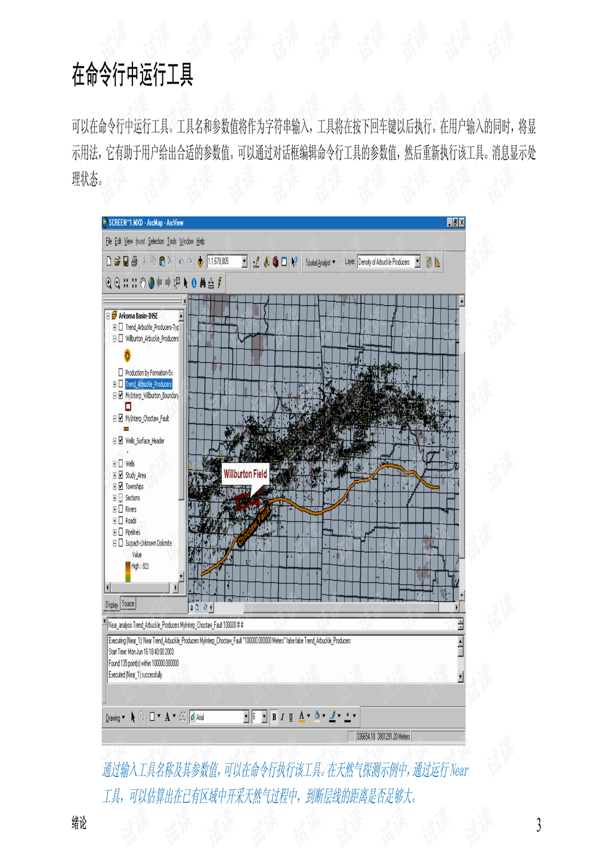Image resolution: width=614 pixels, height=868 pixels.
Task: Click the What's This help icon
Action: (x=294, y=262)
